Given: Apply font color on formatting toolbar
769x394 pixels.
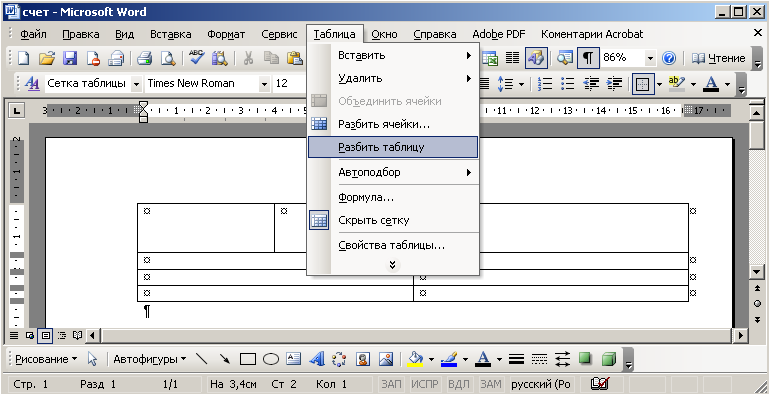Looking at the screenshot, I should [x=711, y=83].
